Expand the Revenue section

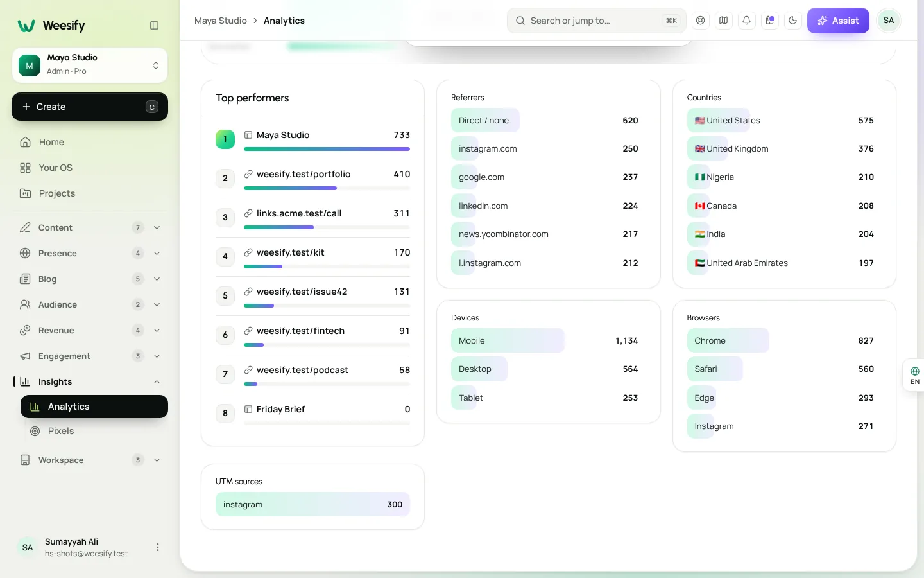pos(90,330)
